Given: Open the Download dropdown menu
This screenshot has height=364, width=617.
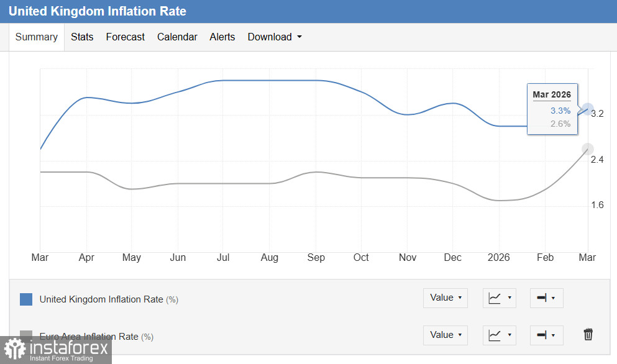Looking at the screenshot, I should click(x=275, y=37).
